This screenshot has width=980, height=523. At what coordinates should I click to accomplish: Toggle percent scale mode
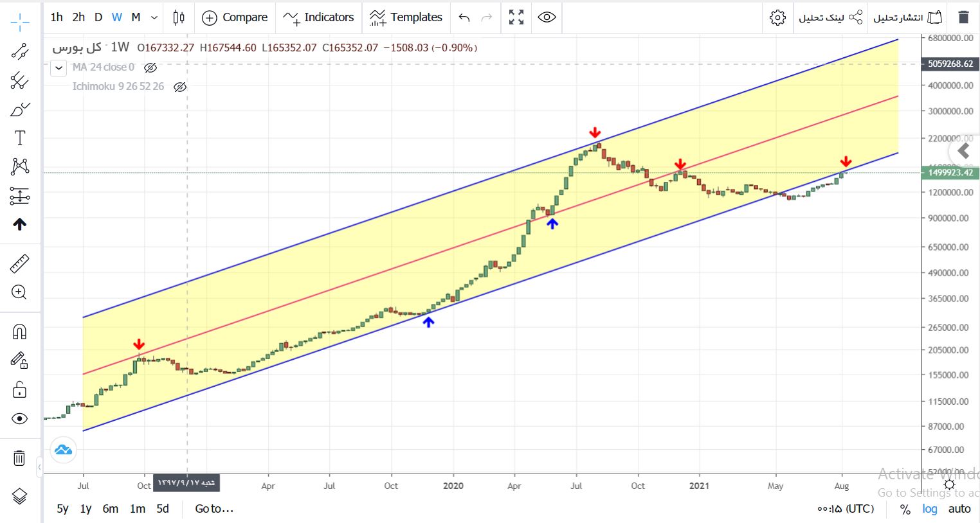(x=905, y=509)
